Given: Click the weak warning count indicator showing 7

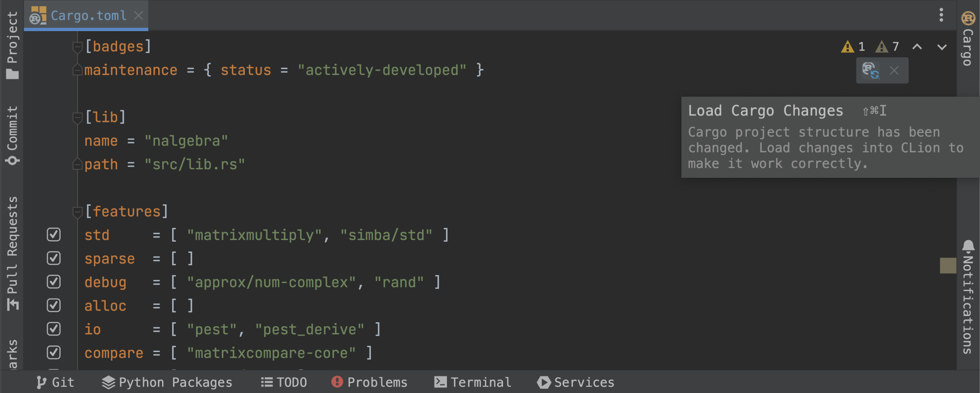Looking at the screenshot, I should [x=887, y=47].
